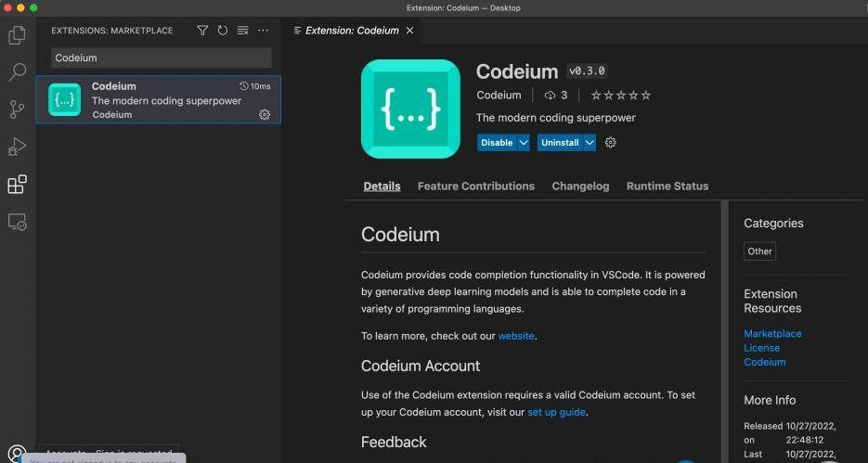Clear extensions search results
The height and width of the screenshot is (463, 868).
242,31
